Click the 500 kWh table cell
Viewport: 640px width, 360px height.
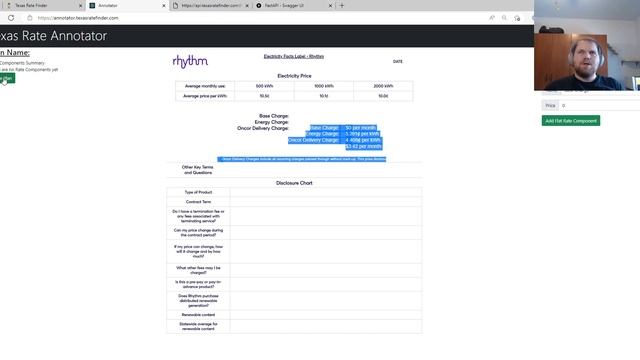coord(264,86)
